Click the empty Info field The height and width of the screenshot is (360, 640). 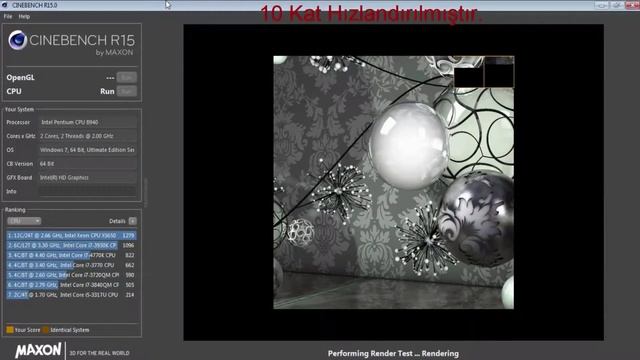point(87,191)
